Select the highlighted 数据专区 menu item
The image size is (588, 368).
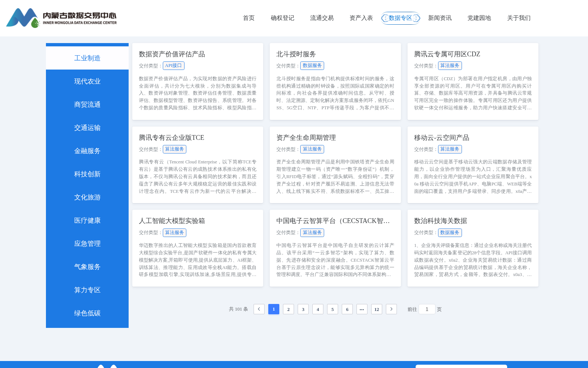(401, 18)
